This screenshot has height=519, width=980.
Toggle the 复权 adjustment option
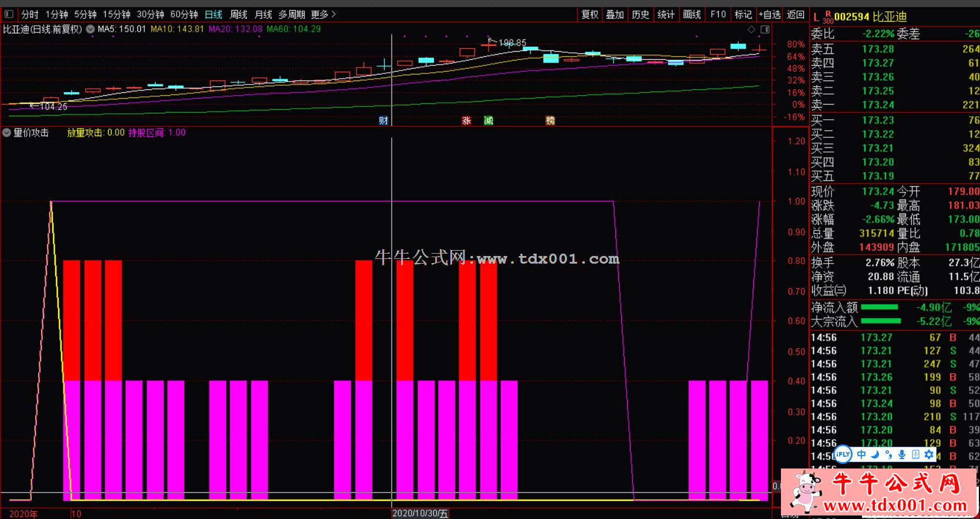tap(590, 14)
